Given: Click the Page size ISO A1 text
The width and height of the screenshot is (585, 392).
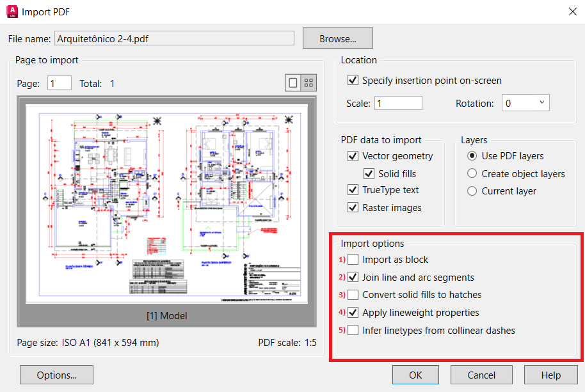Looking at the screenshot, I should (x=88, y=343).
